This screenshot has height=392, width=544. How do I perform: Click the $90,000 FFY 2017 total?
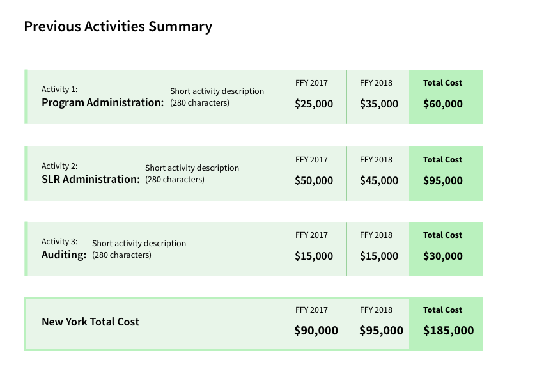[x=316, y=331]
